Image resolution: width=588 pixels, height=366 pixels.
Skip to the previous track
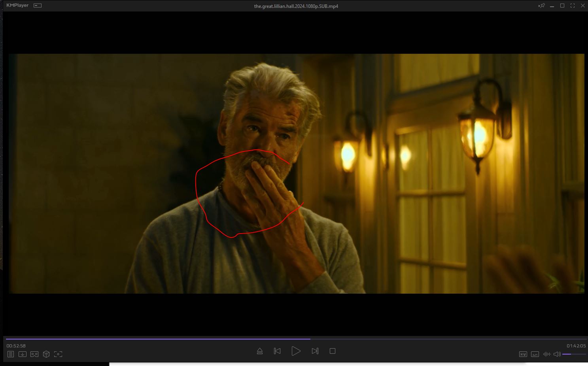tap(277, 351)
